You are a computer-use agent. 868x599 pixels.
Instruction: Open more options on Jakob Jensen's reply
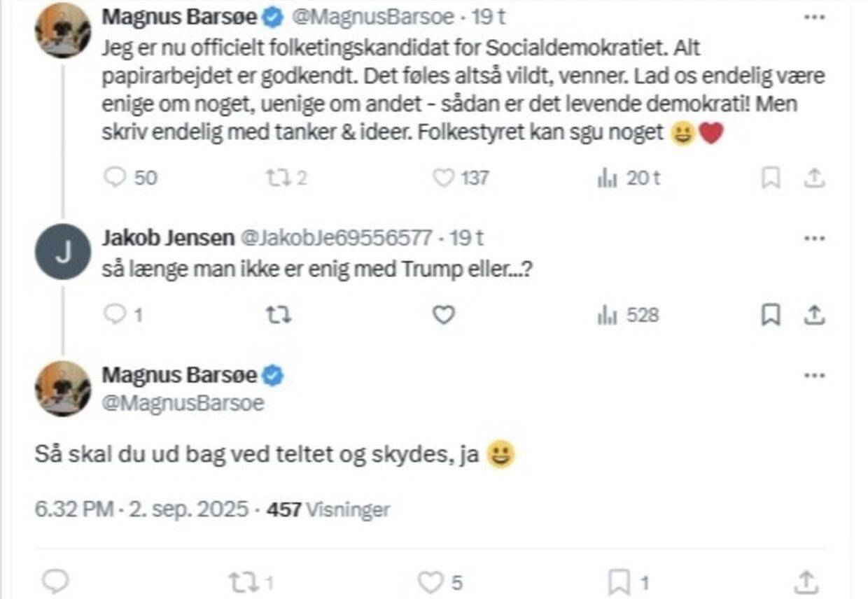pos(814,238)
